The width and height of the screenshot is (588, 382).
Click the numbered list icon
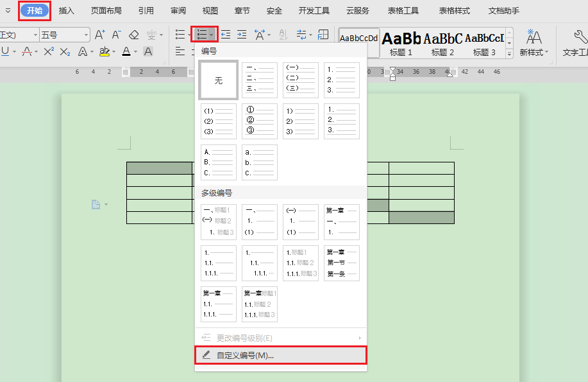tap(202, 35)
